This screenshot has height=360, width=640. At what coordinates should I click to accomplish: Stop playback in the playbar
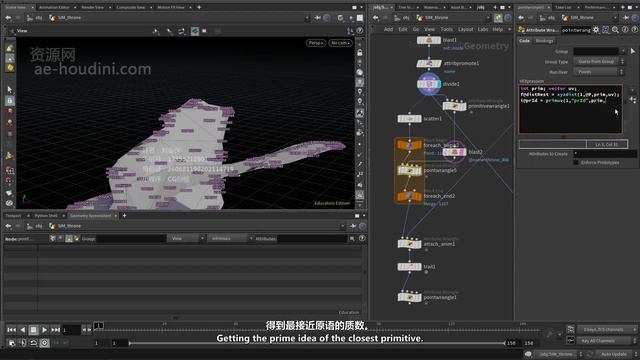pyautogui.click(x=33, y=330)
